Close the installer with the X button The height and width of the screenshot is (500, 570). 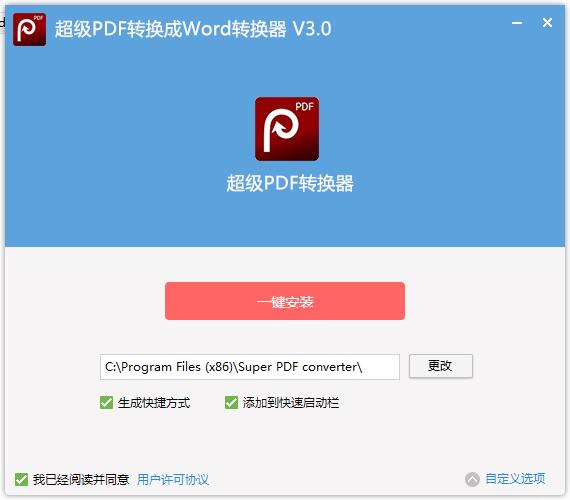coord(547,23)
